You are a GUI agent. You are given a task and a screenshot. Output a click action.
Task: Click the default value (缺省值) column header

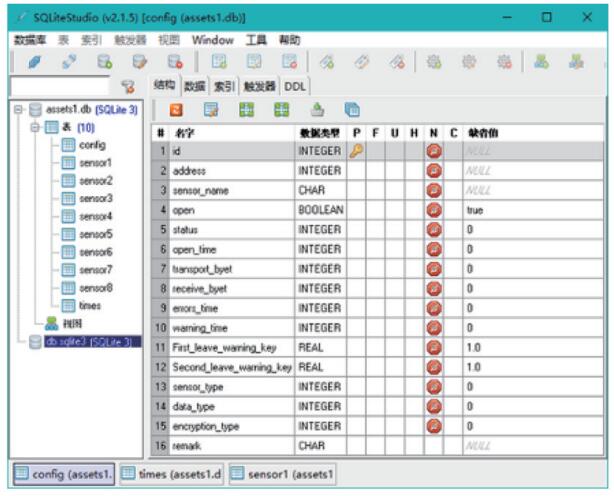533,133
